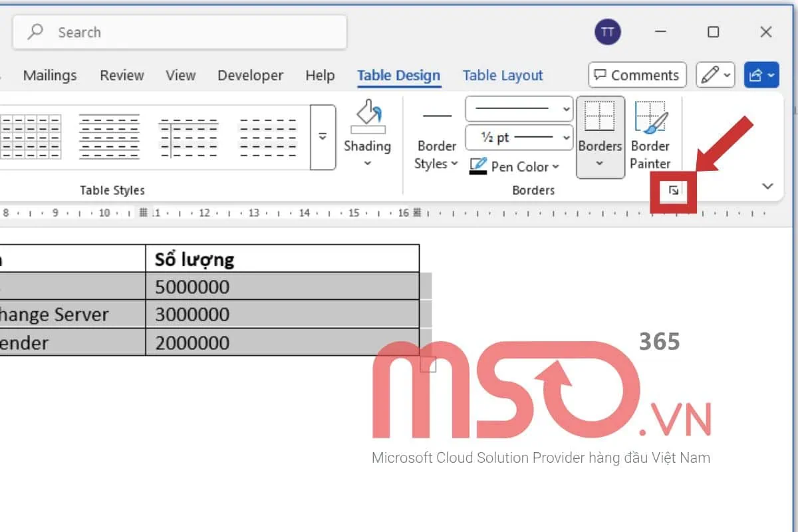
Task: Click into the Search box
Action: pyautogui.click(x=180, y=32)
